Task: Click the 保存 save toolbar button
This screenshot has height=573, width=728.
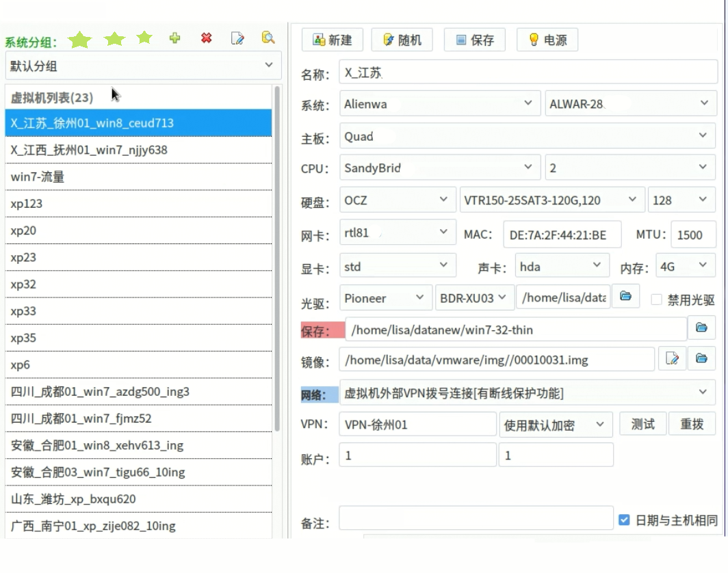Action: [474, 40]
